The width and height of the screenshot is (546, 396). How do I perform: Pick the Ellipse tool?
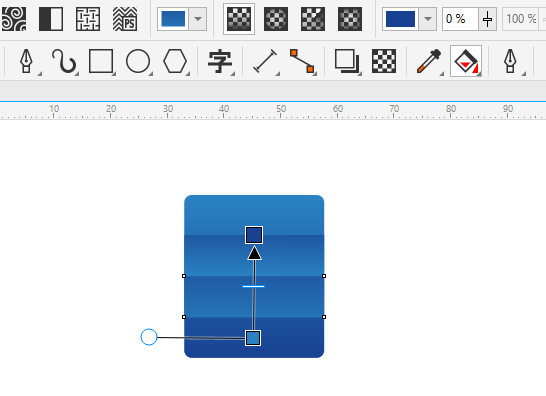click(138, 61)
